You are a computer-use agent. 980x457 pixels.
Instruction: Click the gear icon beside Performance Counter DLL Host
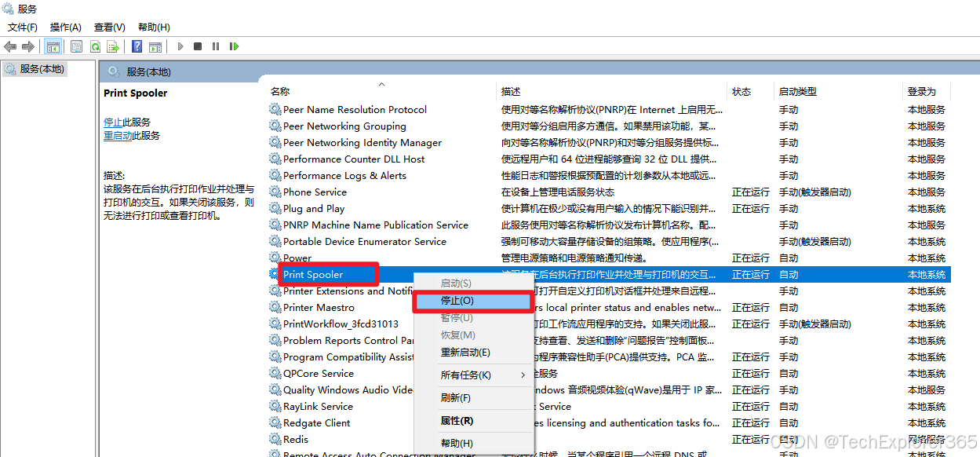(275, 159)
